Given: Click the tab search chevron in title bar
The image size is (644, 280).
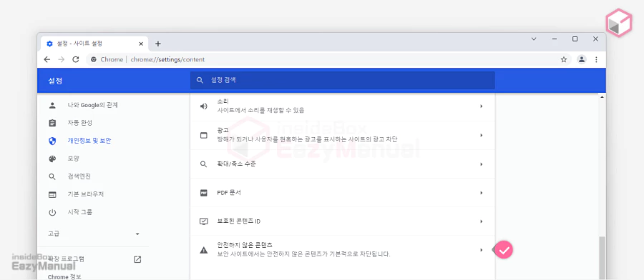Looking at the screenshot, I should point(534,39).
